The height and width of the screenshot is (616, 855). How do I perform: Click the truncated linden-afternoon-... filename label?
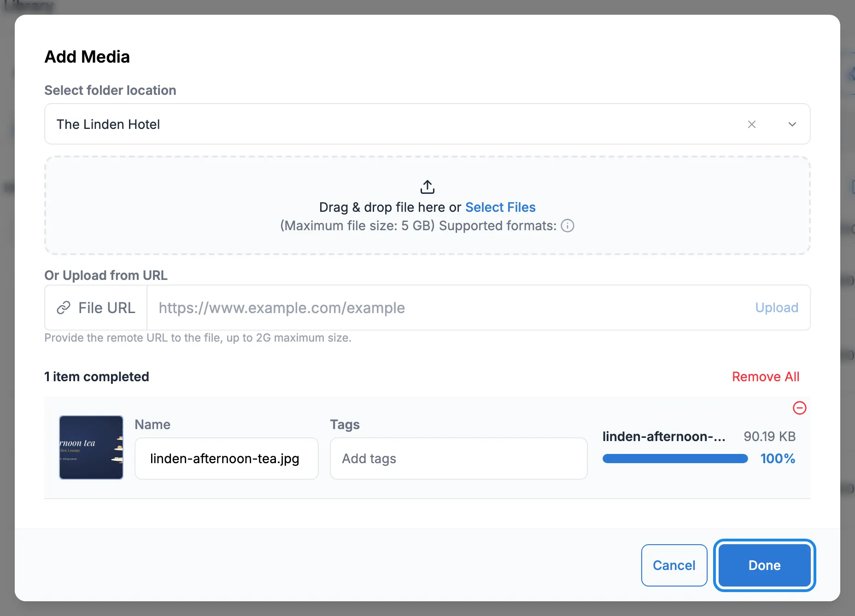[664, 436]
